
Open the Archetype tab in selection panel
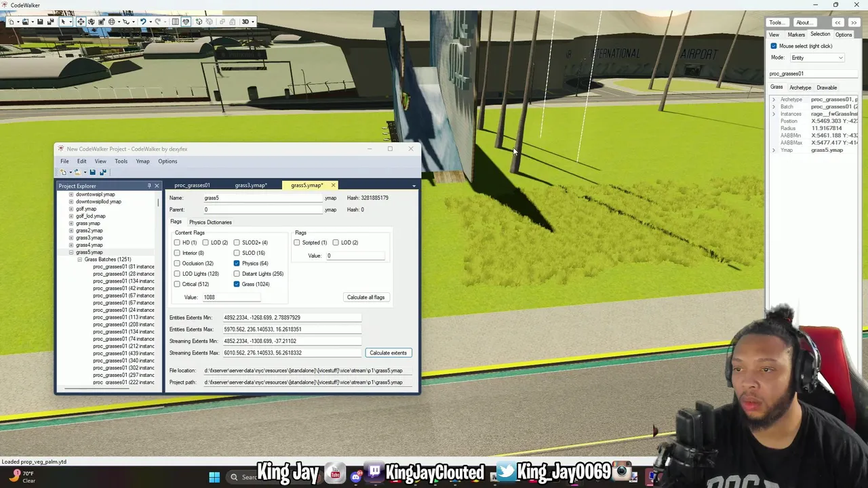point(800,87)
